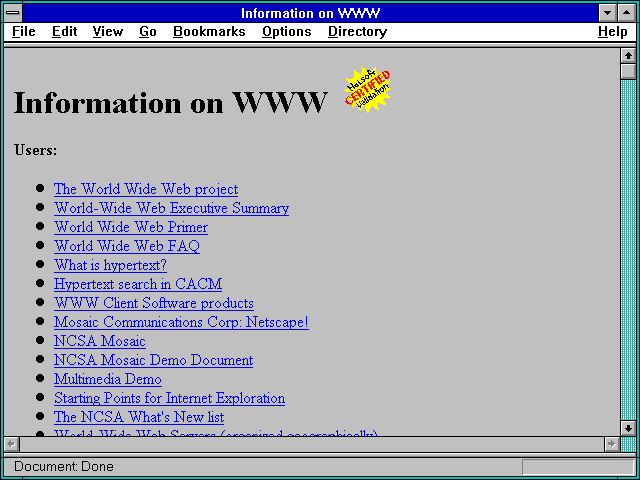Open The NCSA What's New list link
Image resolution: width=640 pixels, height=480 pixels.
click(139, 418)
